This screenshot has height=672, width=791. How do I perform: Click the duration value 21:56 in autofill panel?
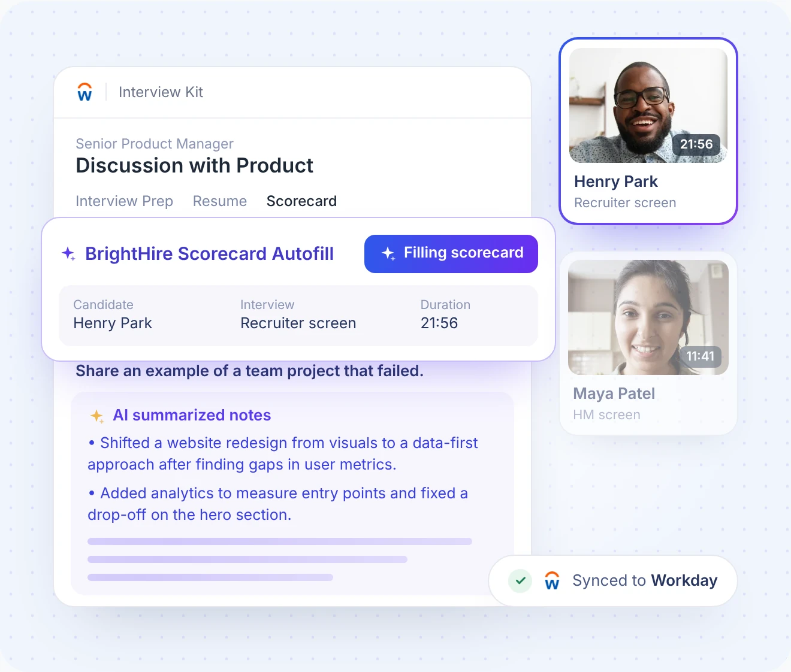439,323
